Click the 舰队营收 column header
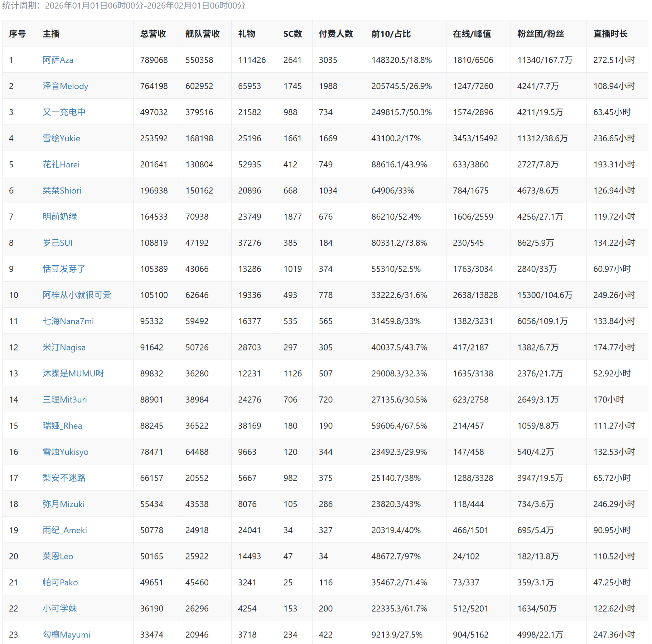The height and width of the screenshot is (644, 652). click(x=202, y=34)
